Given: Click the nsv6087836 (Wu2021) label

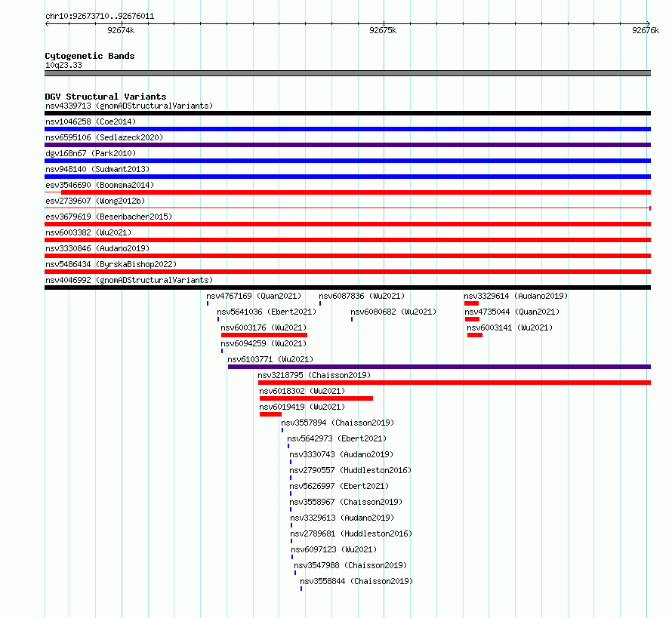Looking at the screenshot, I should click(x=362, y=296).
